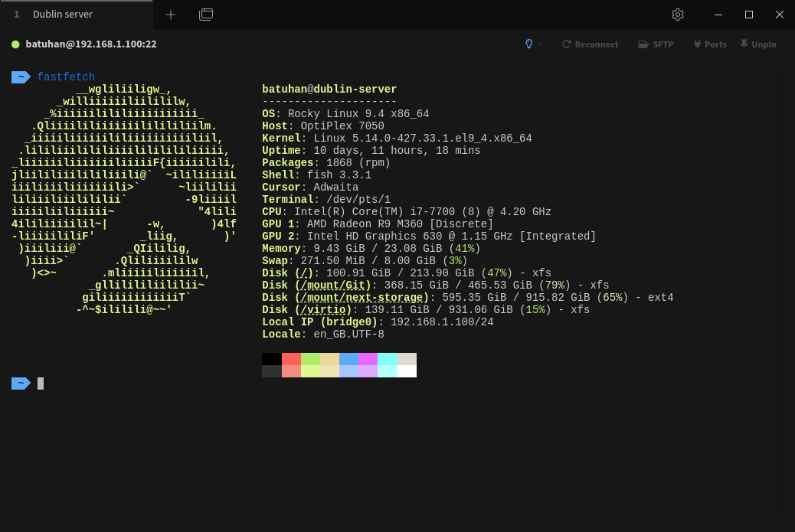Click the local IP 192.168.1.100/24
This screenshot has height=532, width=795.
coord(442,322)
